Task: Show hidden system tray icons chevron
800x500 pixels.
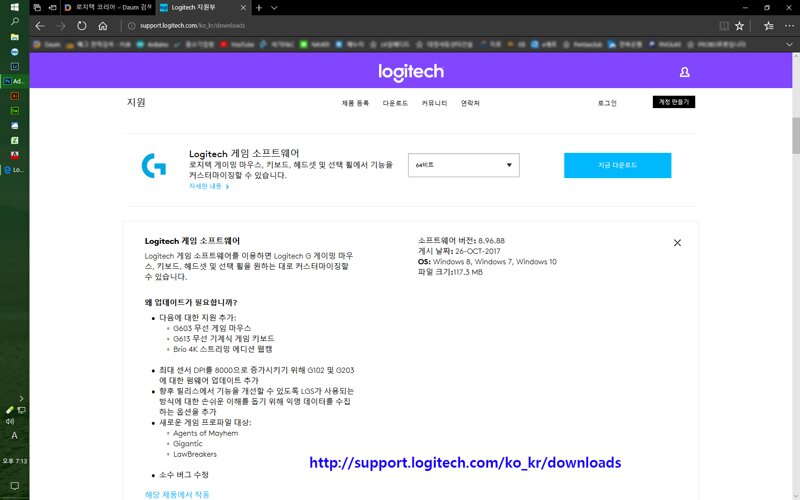Action: tap(21, 398)
